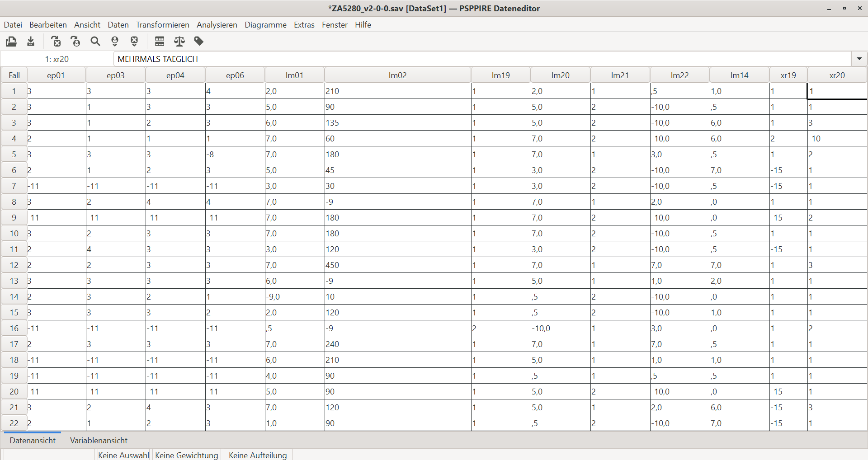
Task: Click xr20 cell showing -10 in row 4
Action: click(x=837, y=139)
